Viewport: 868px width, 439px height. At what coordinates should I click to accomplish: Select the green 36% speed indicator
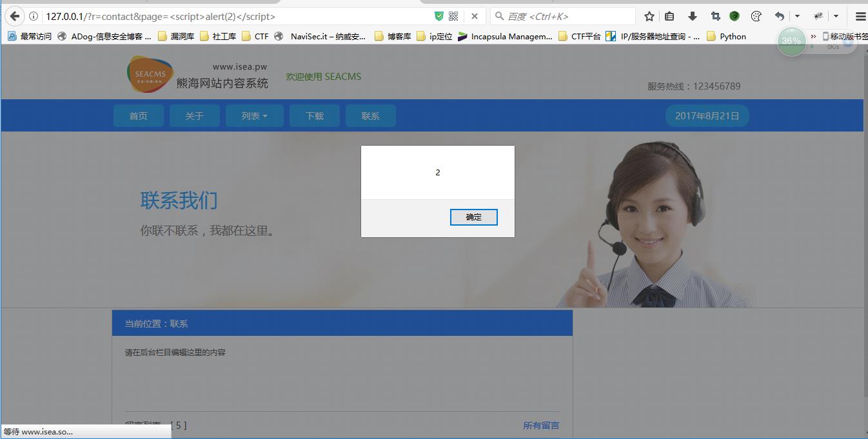tap(791, 41)
